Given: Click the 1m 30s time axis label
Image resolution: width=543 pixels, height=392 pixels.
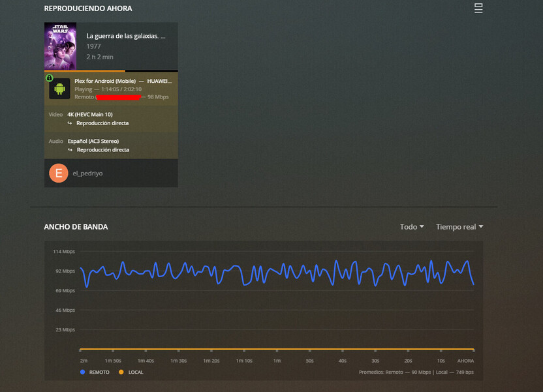Looking at the screenshot, I should [x=178, y=361].
